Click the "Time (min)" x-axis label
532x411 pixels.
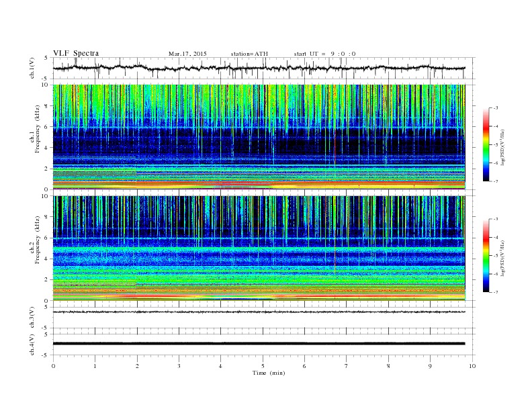(x=269, y=373)
